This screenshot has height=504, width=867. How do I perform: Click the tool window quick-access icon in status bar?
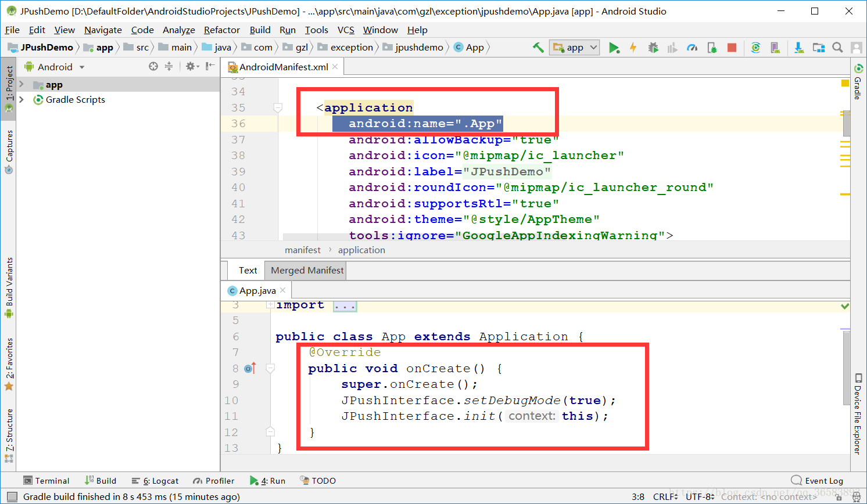click(12, 496)
